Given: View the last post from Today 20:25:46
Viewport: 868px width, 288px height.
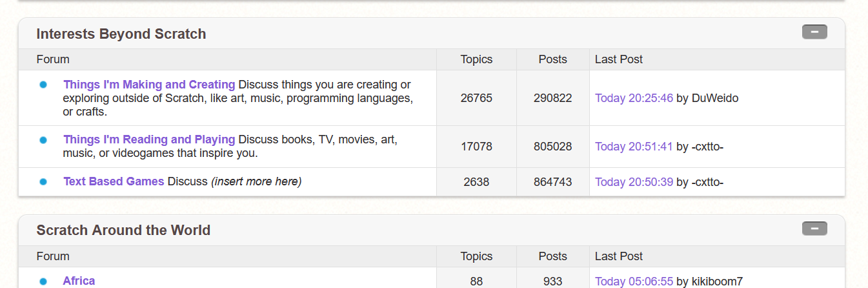Looking at the screenshot, I should pyautogui.click(x=634, y=98).
